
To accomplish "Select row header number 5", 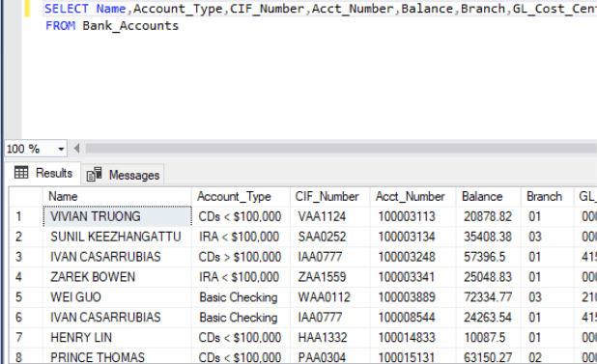I will [x=26, y=297].
